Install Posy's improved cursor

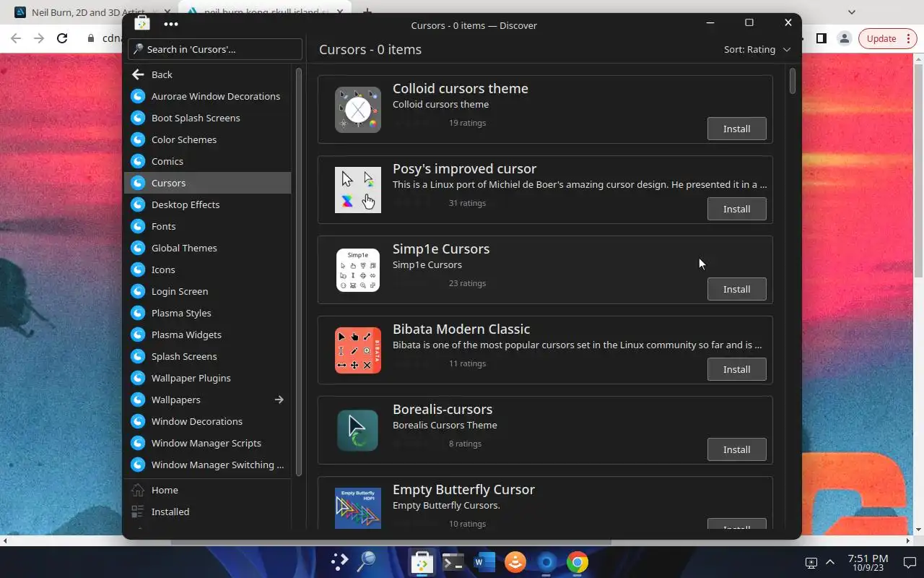point(736,209)
